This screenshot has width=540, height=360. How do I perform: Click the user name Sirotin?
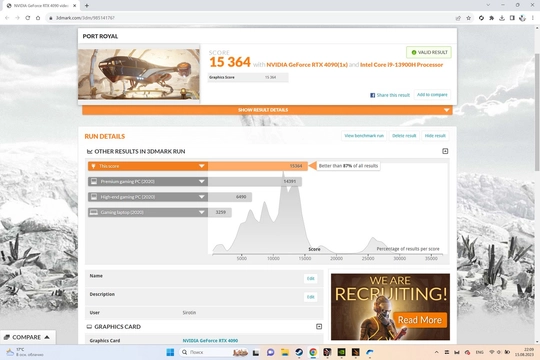tap(189, 313)
